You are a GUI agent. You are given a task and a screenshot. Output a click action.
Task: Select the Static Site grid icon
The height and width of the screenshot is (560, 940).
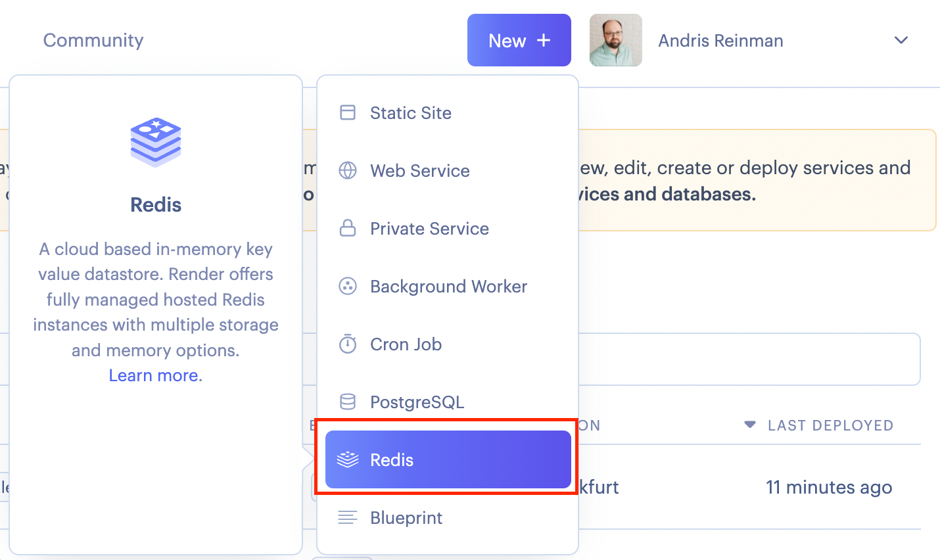click(x=347, y=112)
